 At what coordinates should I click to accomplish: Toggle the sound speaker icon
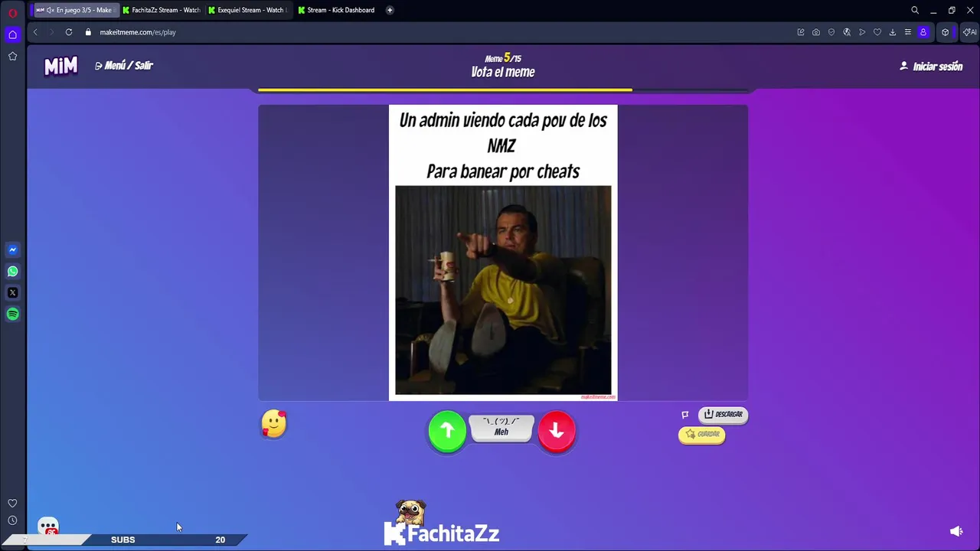956,531
